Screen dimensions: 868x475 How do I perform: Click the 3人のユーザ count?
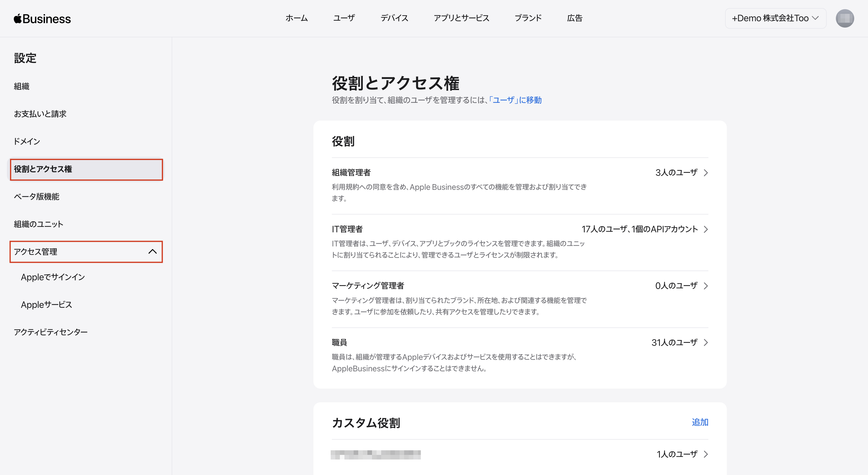(x=676, y=173)
